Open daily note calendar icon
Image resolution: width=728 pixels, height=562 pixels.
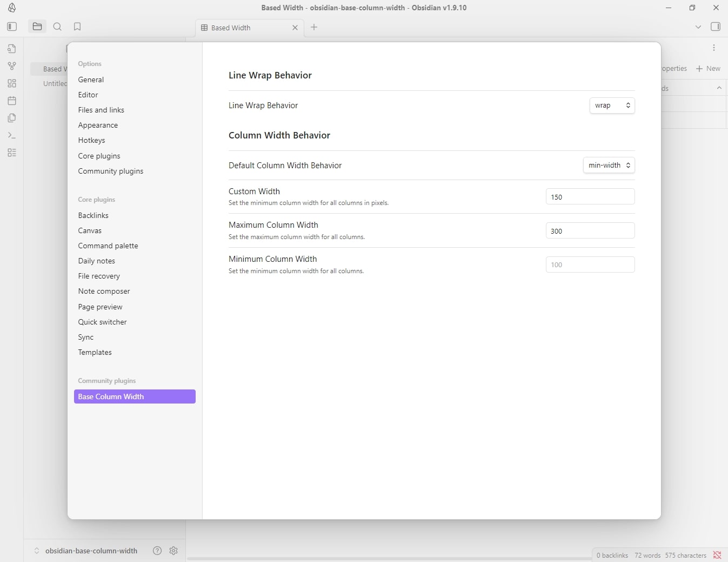pos(12,101)
